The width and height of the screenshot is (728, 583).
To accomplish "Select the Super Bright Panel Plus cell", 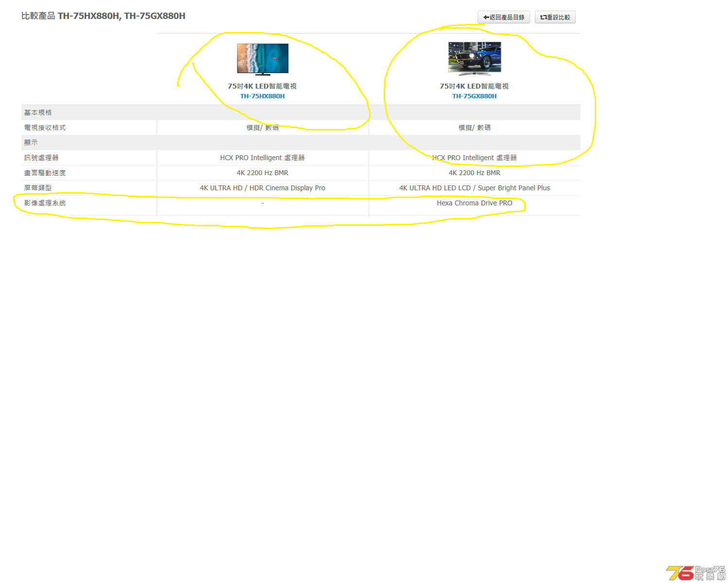I will 475,188.
